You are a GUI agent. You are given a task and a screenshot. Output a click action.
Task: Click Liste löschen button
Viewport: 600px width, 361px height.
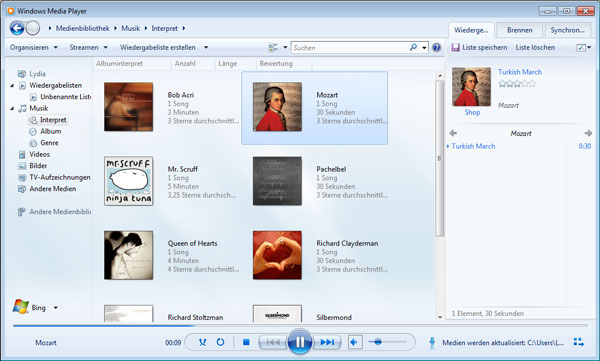click(x=535, y=47)
